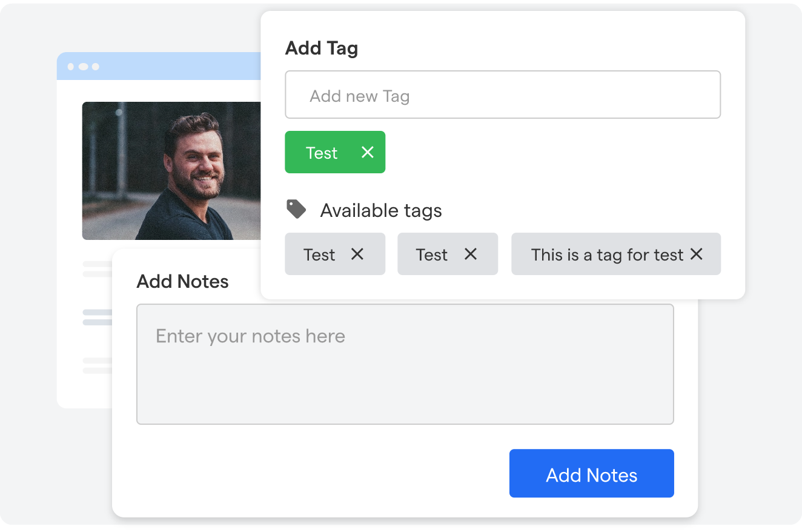802x532 pixels.
Task: Choose the first gray Test available tag
Action: click(x=319, y=254)
